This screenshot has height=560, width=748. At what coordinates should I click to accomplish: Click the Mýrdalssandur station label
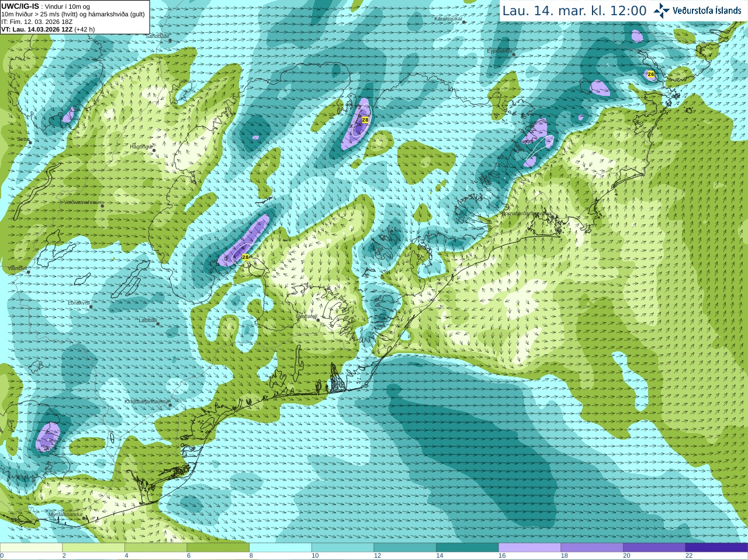tap(65, 514)
